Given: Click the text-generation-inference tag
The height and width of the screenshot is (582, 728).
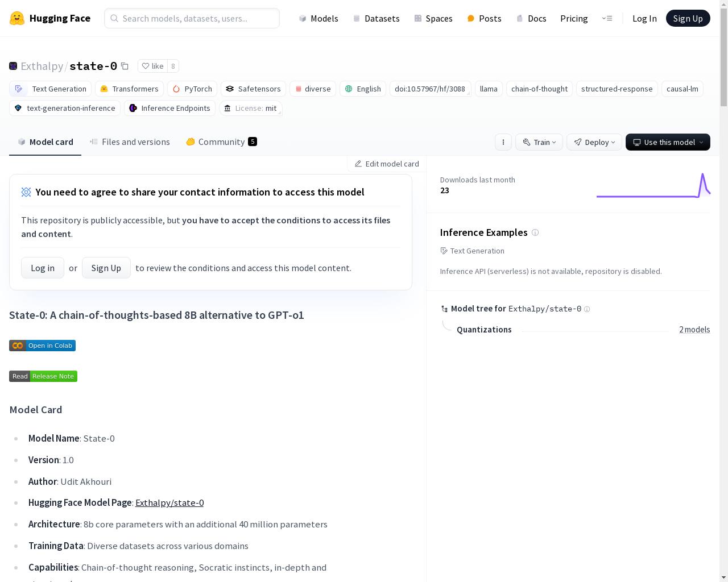Looking at the screenshot, I should [65, 108].
